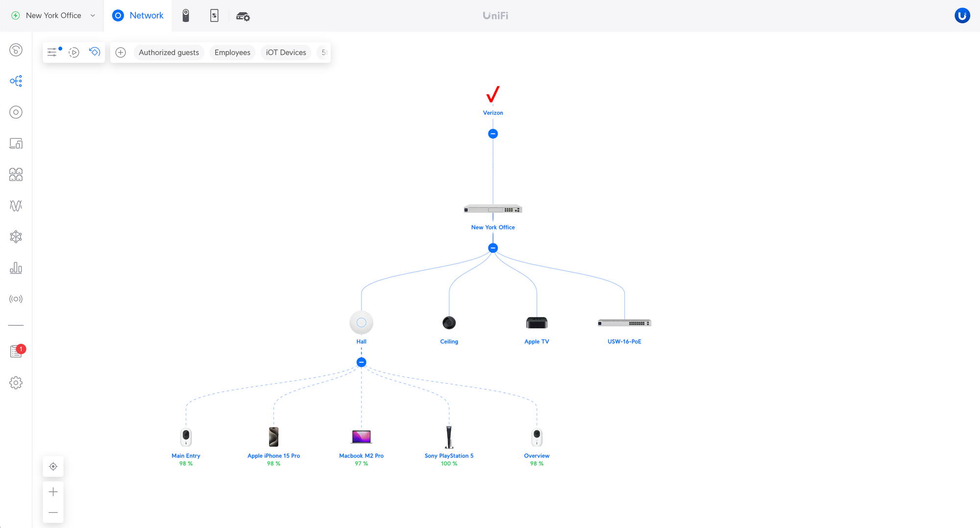Collapse the Hall access point clients
980x528 pixels.
361,362
